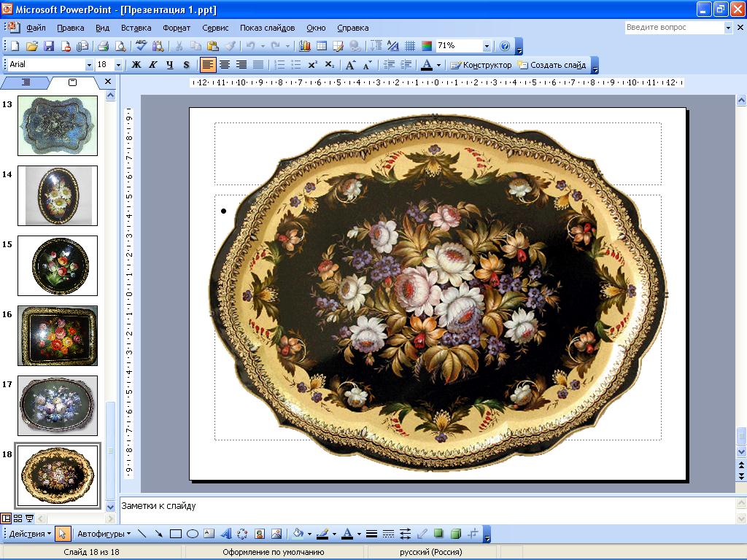
Task: Toggle bulleted list
Action: (296, 65)
